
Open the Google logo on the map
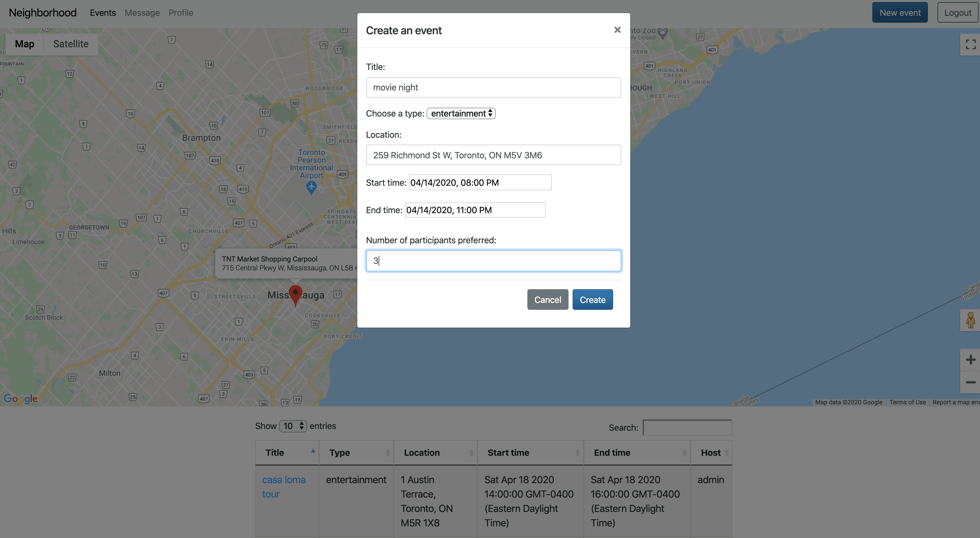(20, 399)
